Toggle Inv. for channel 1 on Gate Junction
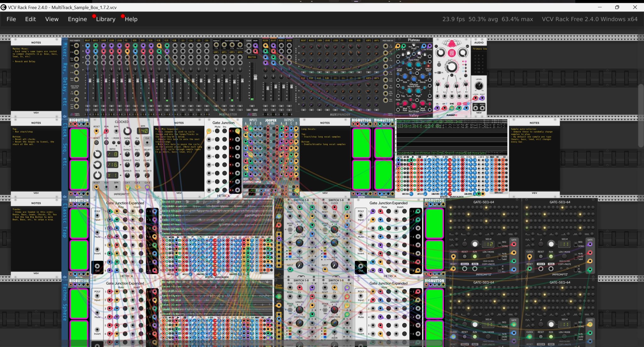 coord(225,131)
